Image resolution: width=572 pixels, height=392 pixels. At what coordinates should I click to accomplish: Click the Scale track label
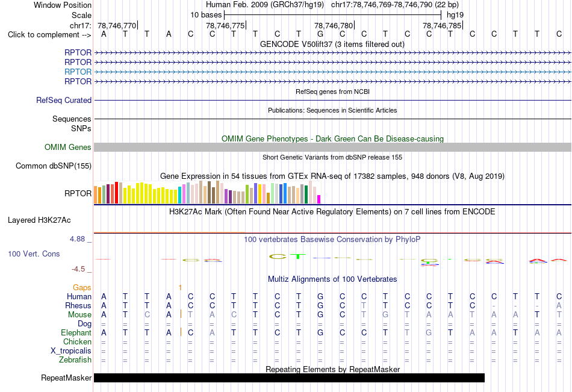point(81,15)
